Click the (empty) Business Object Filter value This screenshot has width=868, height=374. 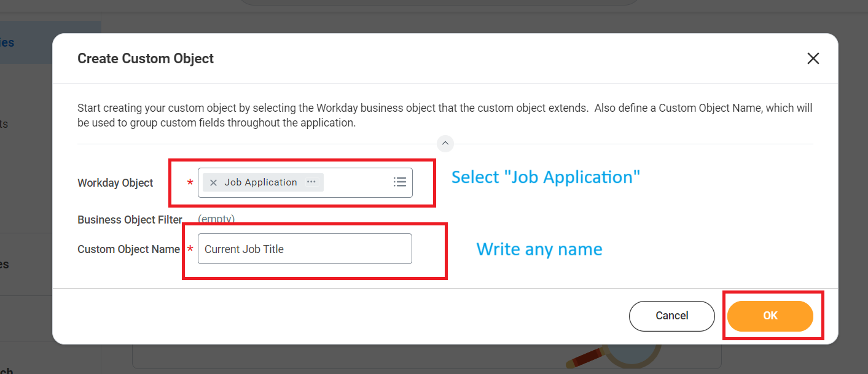216,219
